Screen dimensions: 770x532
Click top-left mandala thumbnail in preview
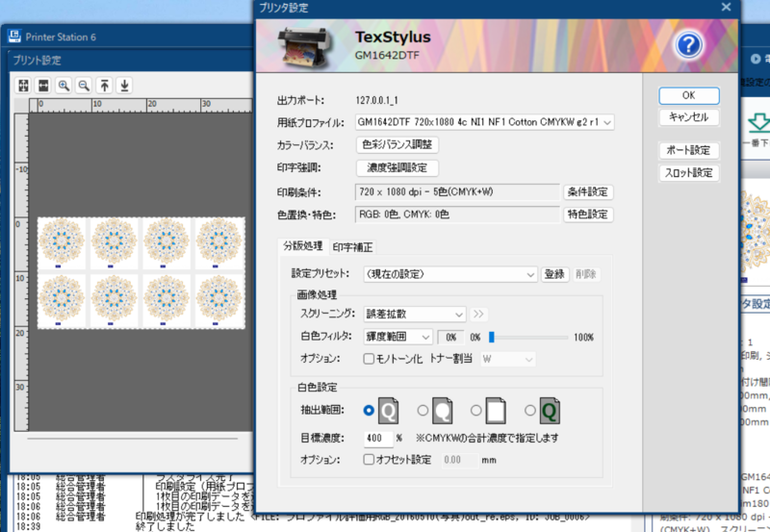pos(62,244)
